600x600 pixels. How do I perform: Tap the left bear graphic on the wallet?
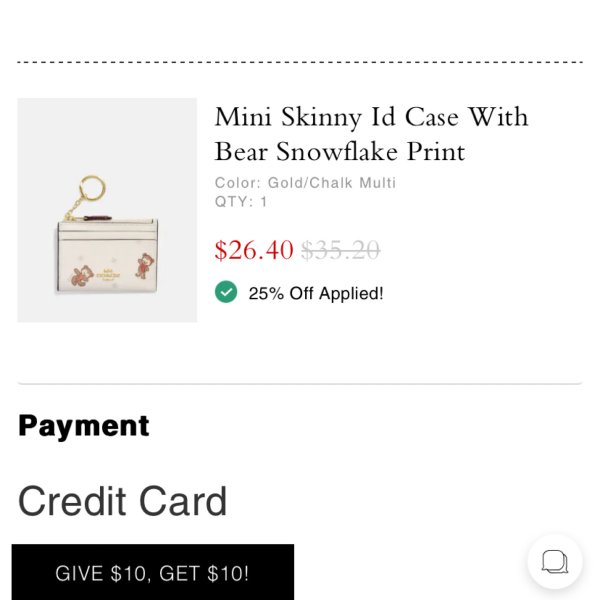83,276
